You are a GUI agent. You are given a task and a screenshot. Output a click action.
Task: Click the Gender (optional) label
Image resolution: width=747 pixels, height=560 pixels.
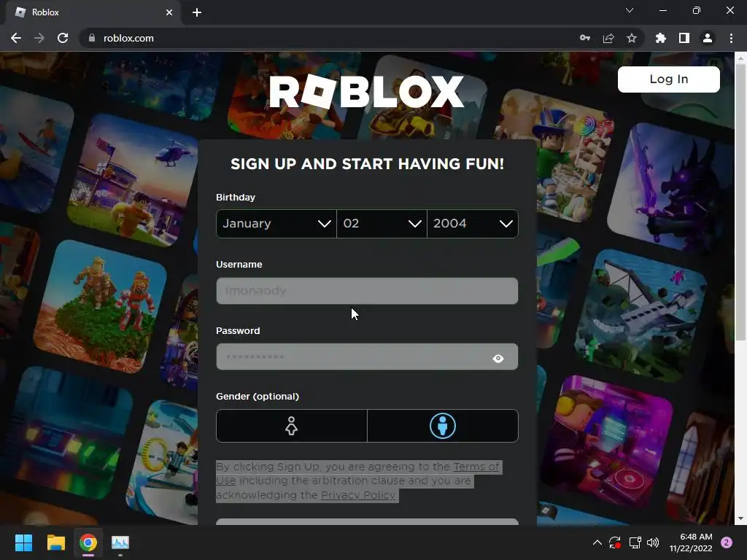[x=258, y=396]
